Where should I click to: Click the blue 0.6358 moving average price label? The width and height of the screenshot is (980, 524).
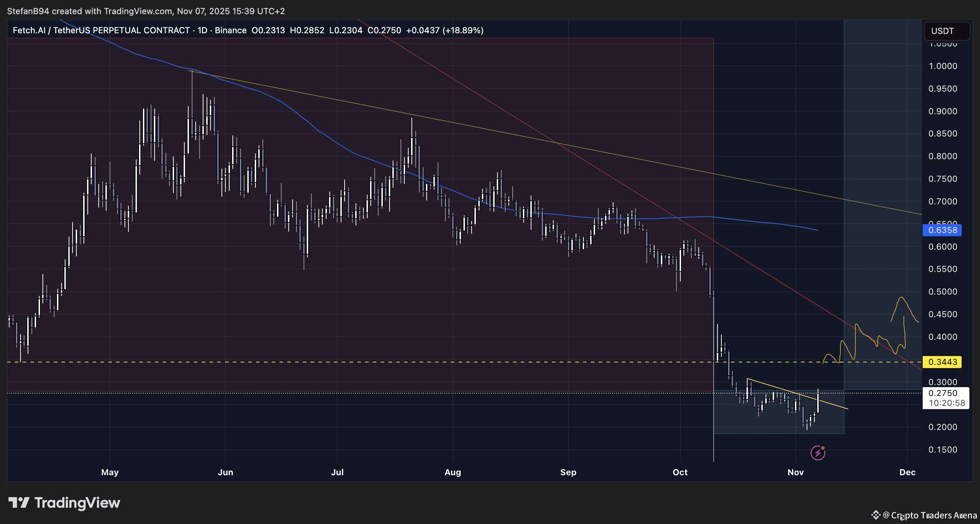tap(942, 230)
